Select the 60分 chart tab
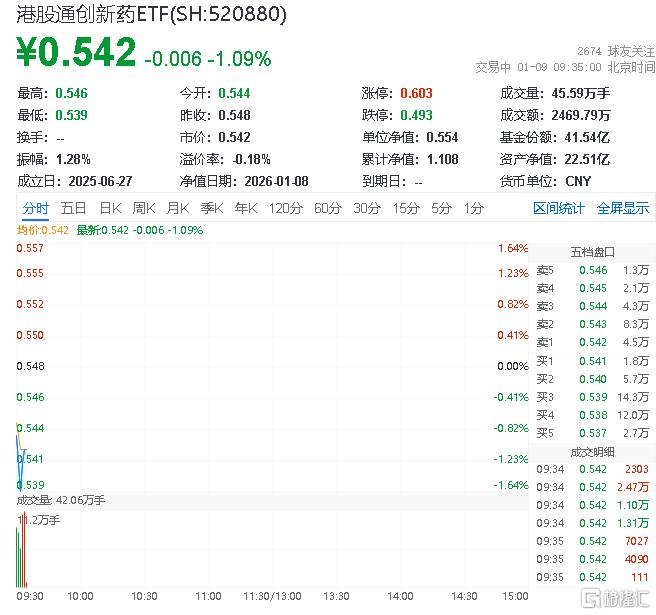 tap(328, 208)
